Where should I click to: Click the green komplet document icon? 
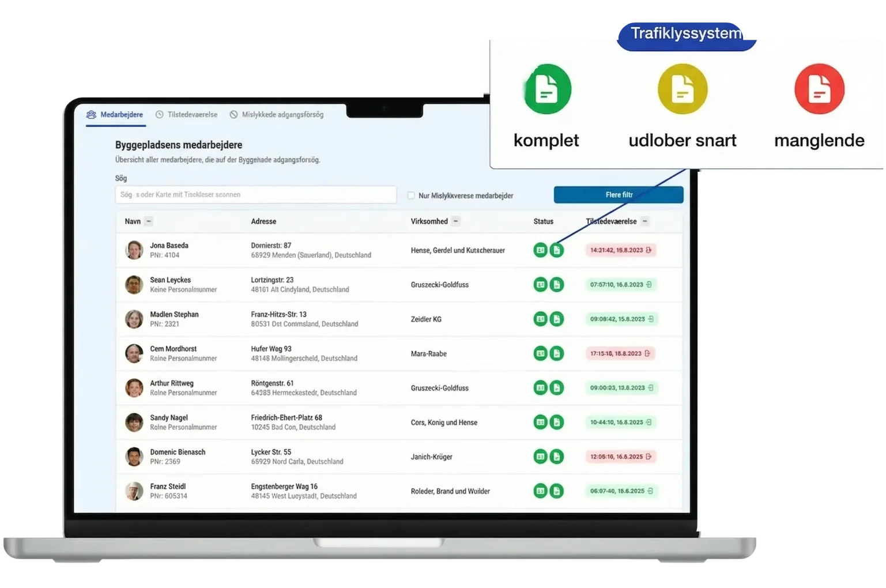547,89
